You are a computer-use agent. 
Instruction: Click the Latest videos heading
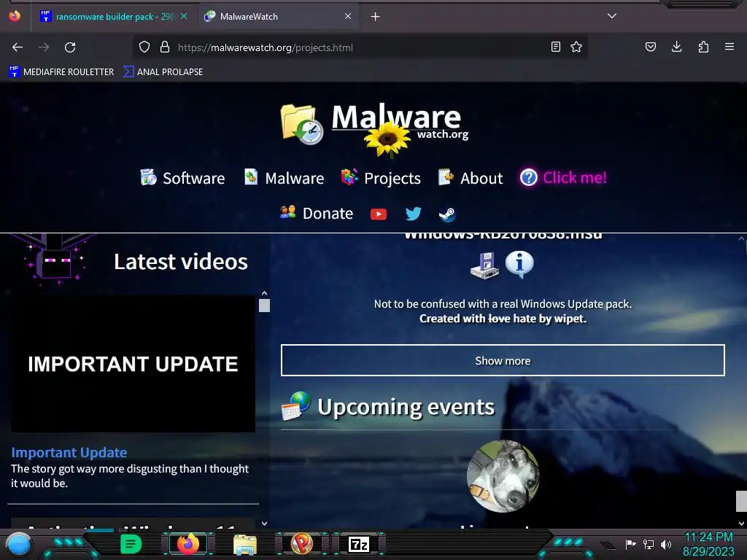tap(181, 262)
